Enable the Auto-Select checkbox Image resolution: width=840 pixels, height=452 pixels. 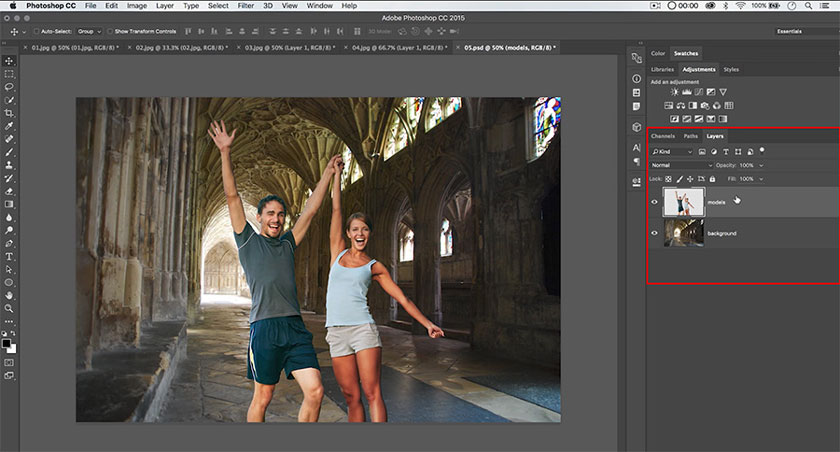[x=36, y=31]
